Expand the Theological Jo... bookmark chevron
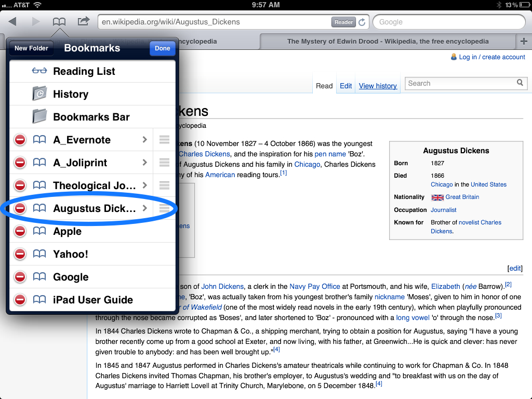532x399 pixels. (x=144, y=185)
